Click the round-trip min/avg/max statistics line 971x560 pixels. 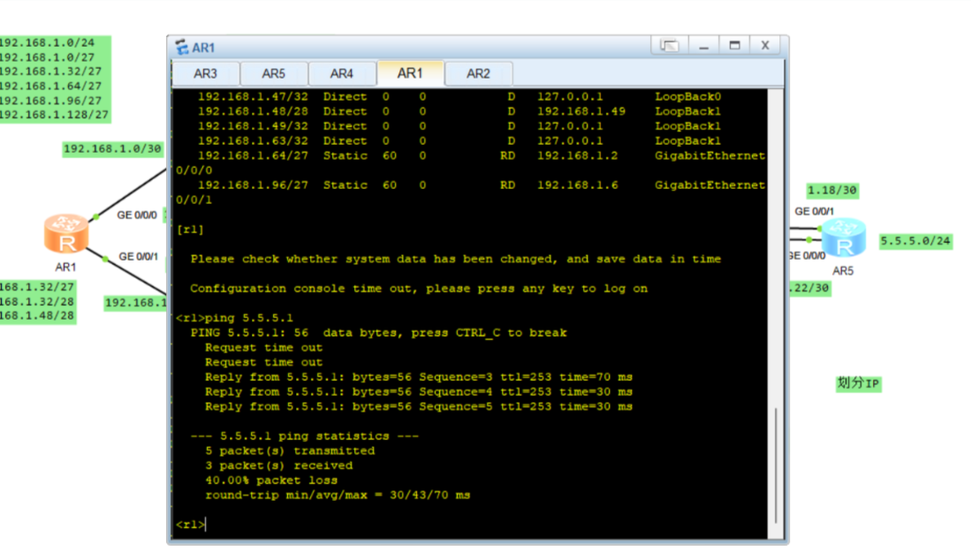point(338,495)
